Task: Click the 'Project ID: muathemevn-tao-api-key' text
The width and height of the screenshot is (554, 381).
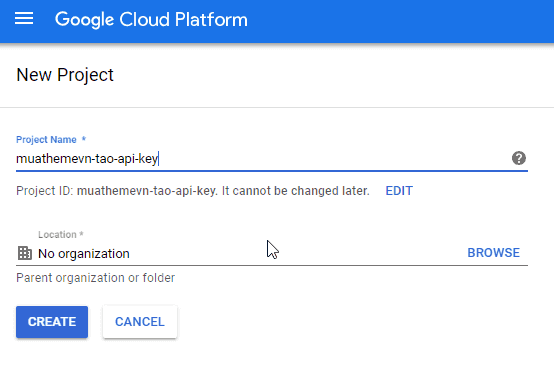Action: [116, 191]
